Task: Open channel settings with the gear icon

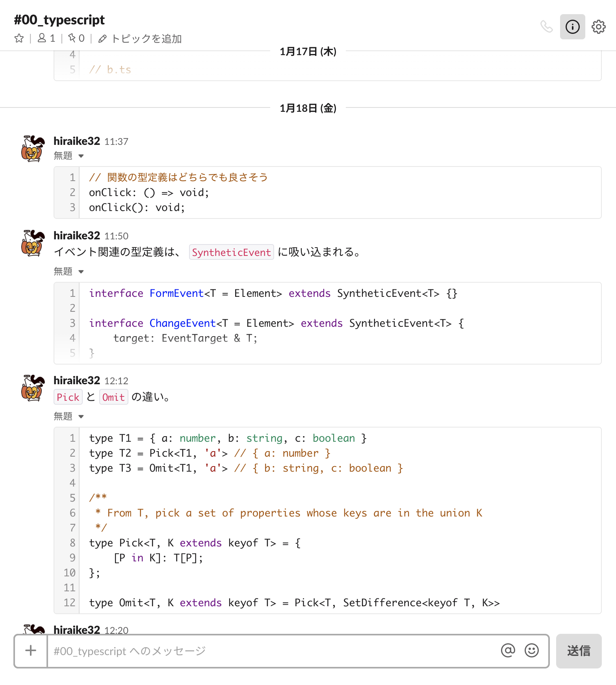Action: (x=598, y=27)
